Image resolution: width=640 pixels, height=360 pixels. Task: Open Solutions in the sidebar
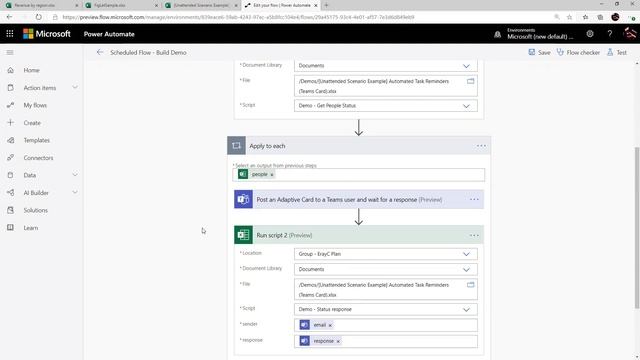point(36,210)
